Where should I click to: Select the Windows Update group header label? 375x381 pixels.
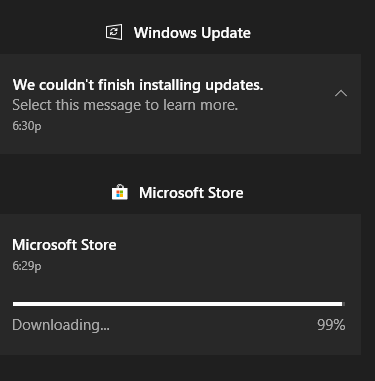click(x=192, y=33)
